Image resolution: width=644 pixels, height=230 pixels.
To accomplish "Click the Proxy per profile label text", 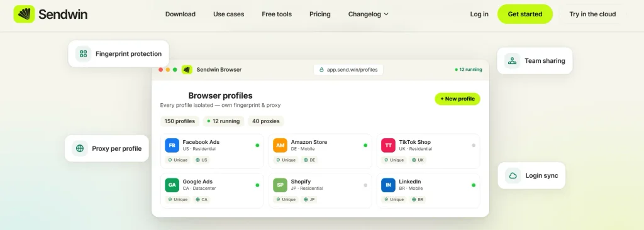I will click(116, 148).
